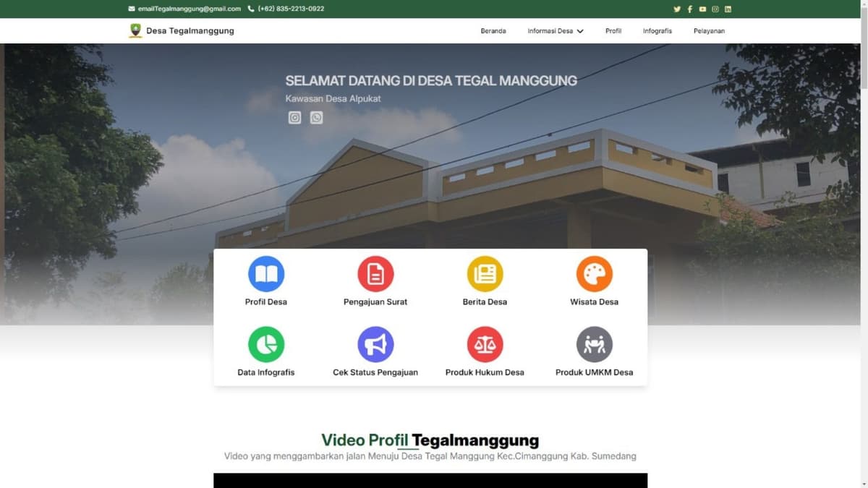Image resolution: width=868 pixels, height=488 pixels.
Task: Expand the Informasi Desa dropdown menu
Action: (x=556, y=31)
